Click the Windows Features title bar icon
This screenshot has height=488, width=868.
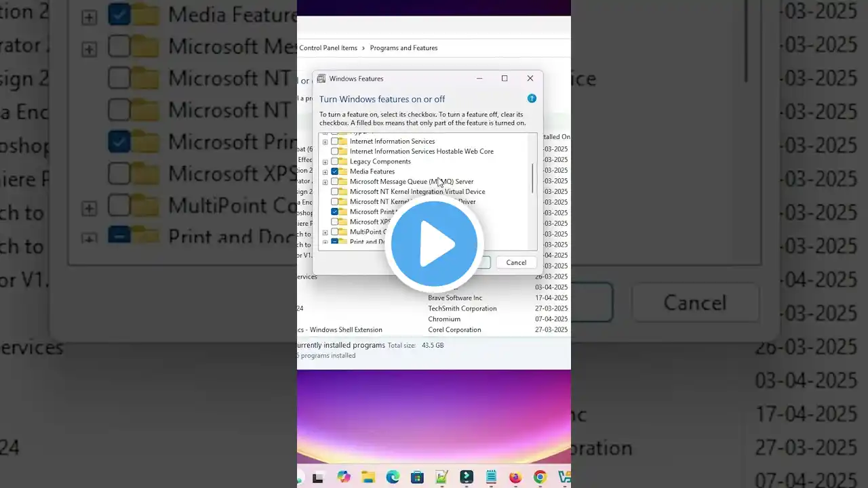coord(321,79)
